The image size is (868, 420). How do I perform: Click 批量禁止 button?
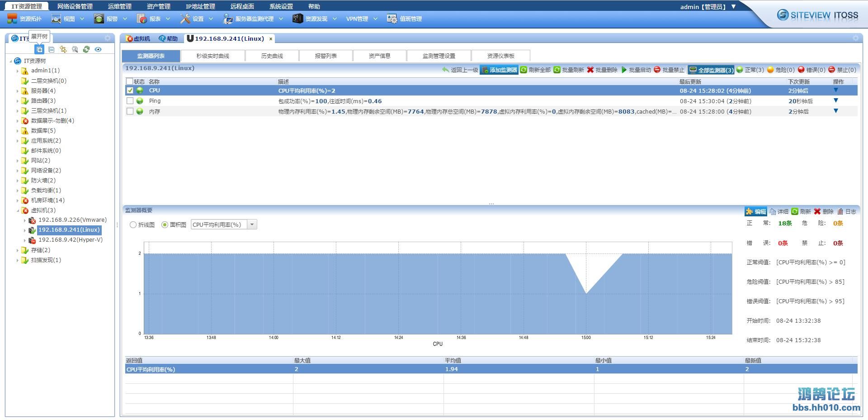pyautogui.click(x=669, y=70)
